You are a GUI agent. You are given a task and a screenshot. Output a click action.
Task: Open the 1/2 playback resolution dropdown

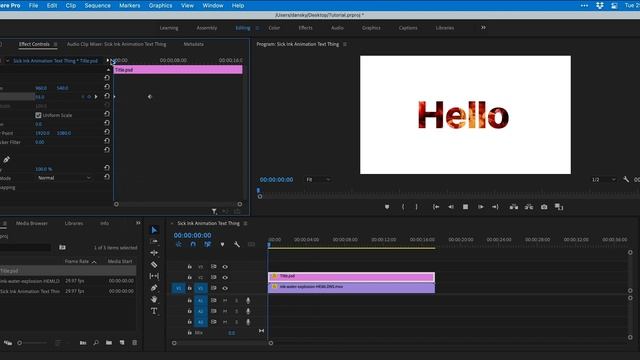pyautogui.click(x=604, y=180)
